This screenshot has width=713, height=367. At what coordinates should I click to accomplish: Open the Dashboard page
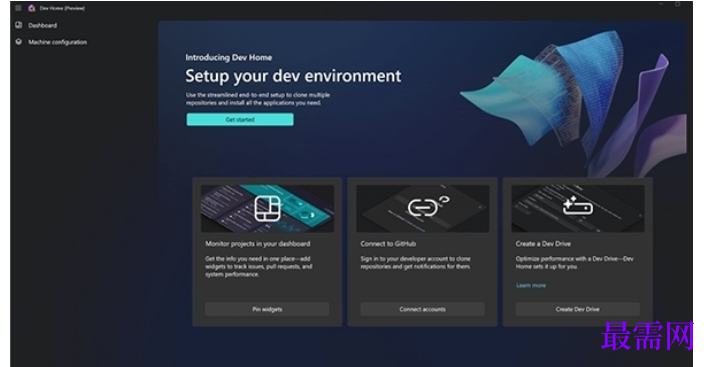(43, 25)
